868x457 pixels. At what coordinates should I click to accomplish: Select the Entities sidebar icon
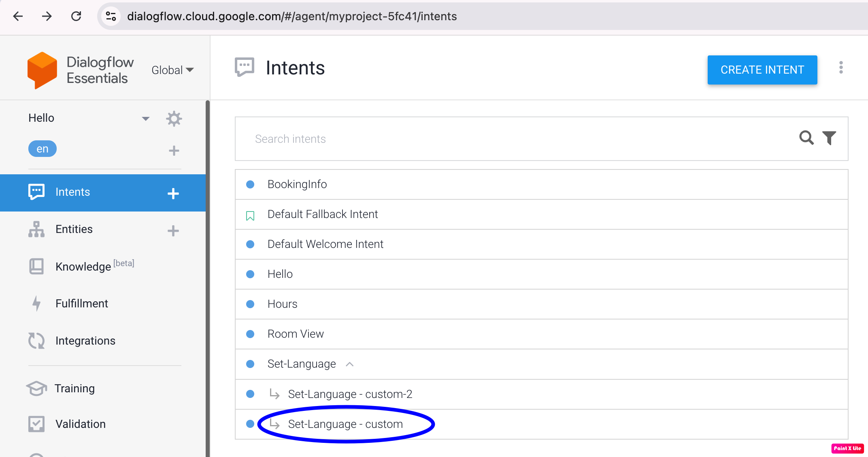click(x=36, y=229)
